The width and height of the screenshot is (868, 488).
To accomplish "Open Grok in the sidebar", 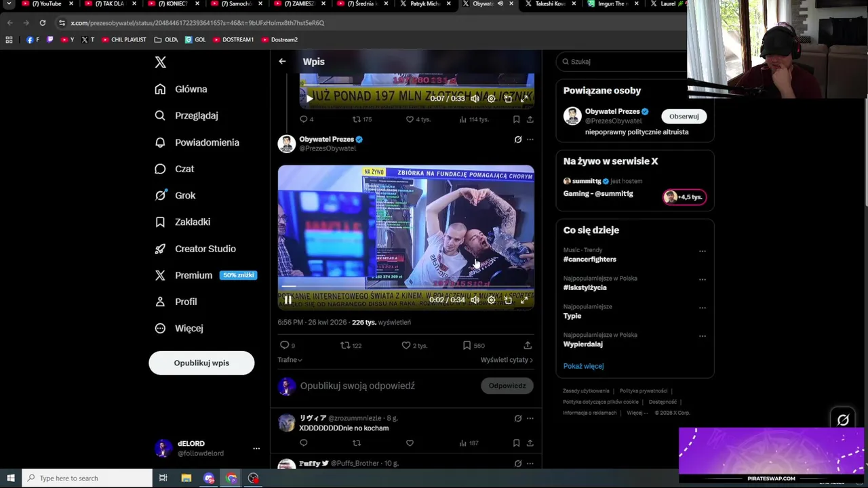I will click(x=175, y=195).
